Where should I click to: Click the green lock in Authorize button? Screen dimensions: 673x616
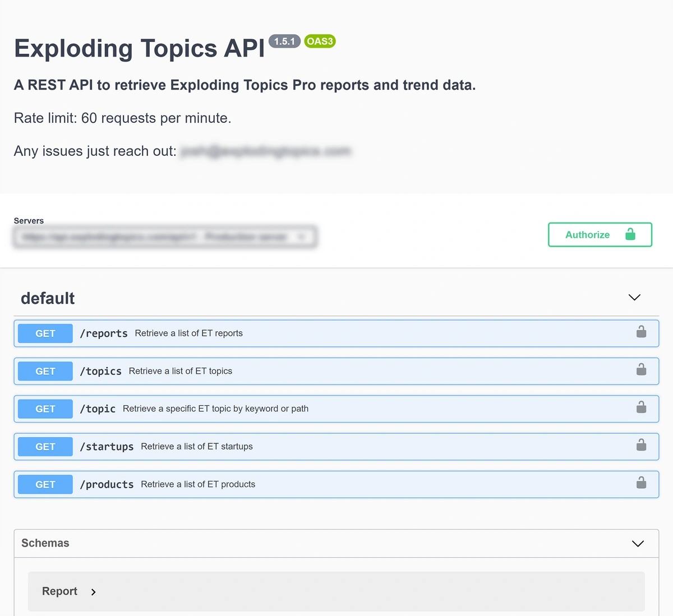[630, 234]
